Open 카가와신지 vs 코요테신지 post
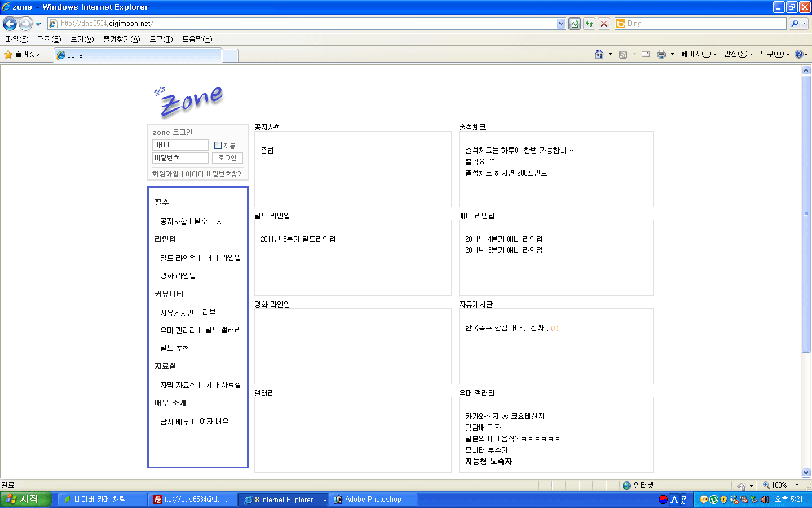Viewport: 812px width, 508px height. [505, 417]
